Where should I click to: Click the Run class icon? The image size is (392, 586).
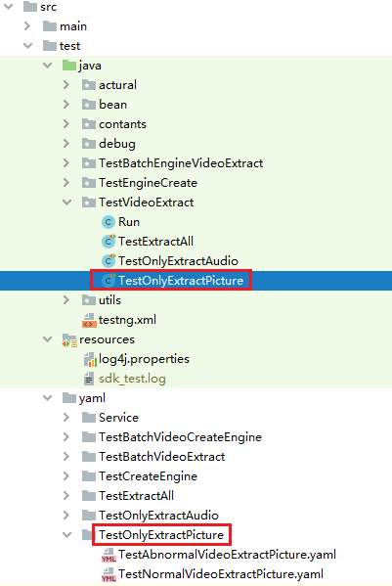click(109, 222)
